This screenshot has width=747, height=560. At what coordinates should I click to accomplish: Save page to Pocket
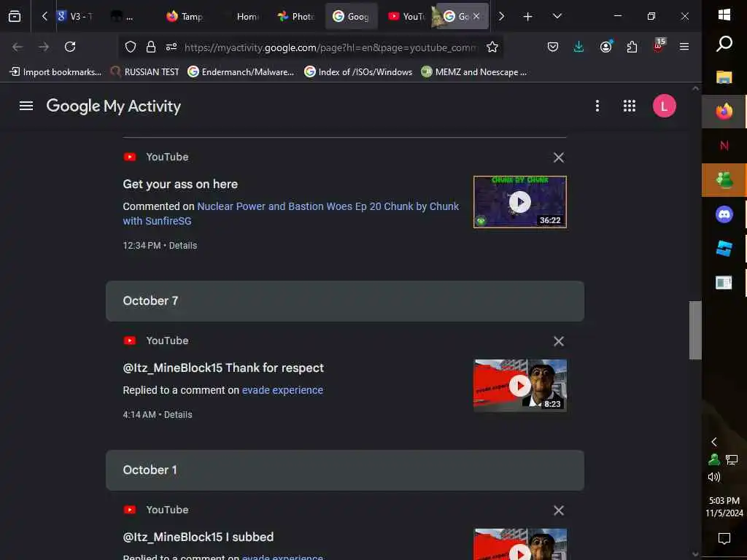click(x=553, y=47)
